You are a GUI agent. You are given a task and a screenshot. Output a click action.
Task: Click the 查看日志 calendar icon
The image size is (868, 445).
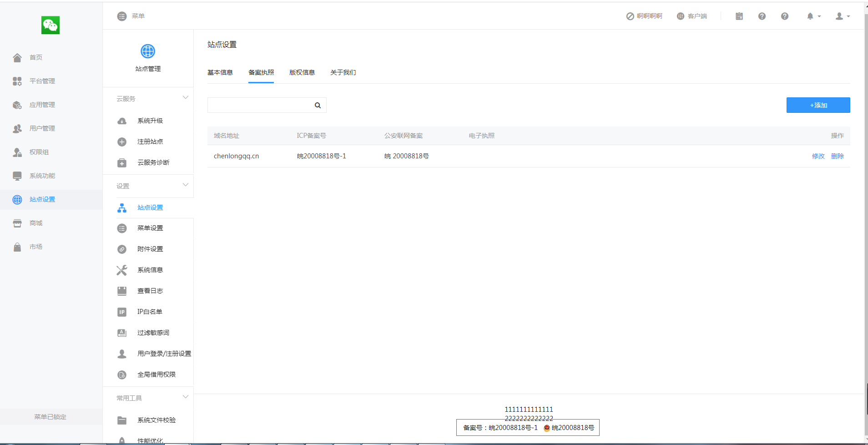pyautogui.click(x=122, y=291)
